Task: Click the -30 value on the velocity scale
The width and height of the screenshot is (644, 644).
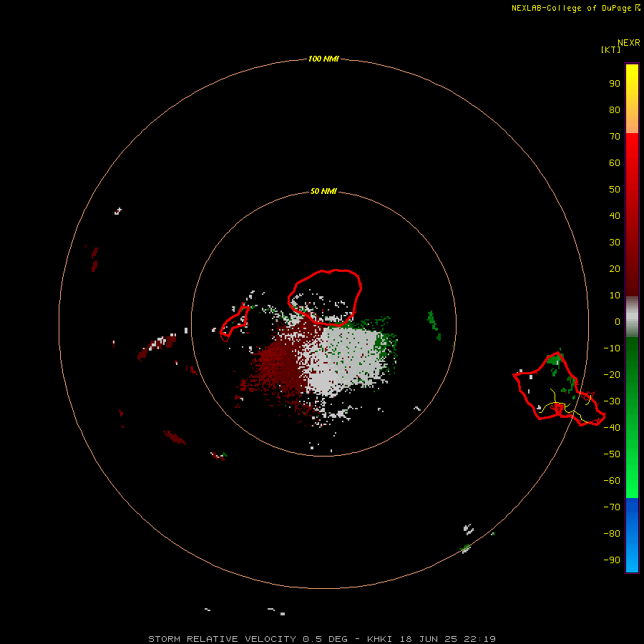Action: coord(612,401)
